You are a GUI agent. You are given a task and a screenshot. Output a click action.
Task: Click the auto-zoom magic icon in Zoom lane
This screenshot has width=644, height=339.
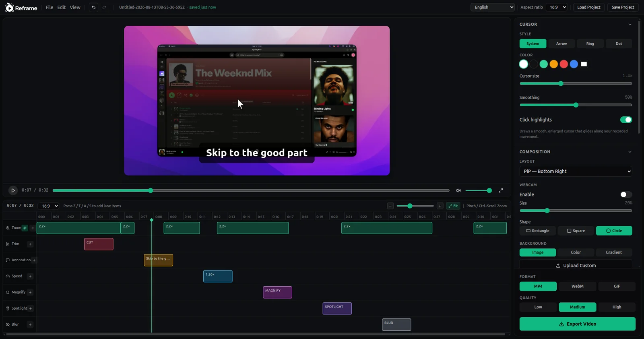click(25, 228)
